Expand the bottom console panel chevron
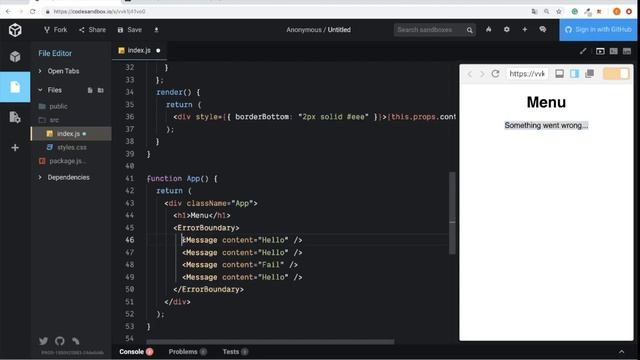The height and width of the screenshot is (360, 640). [621, 352]
